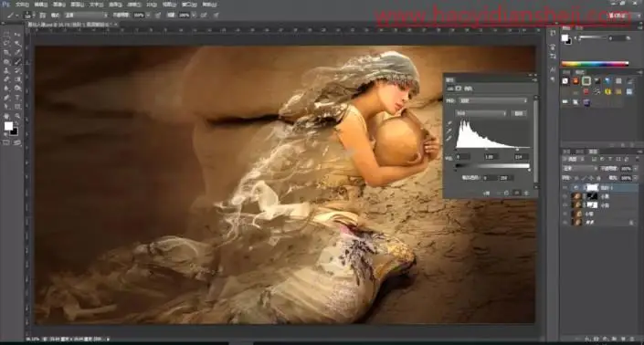Select the Brush tool in the toolbox
Viewport: 644px width, 345px height.
point(17,61)
